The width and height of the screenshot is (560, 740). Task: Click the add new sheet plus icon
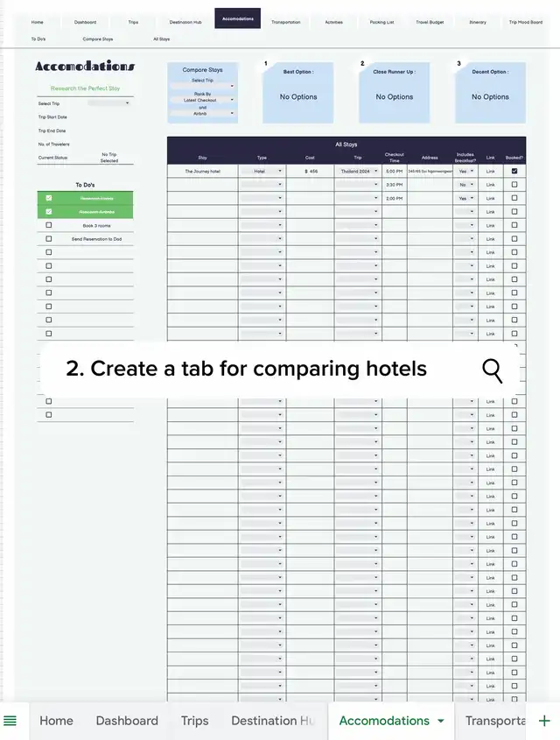[544, 721]
